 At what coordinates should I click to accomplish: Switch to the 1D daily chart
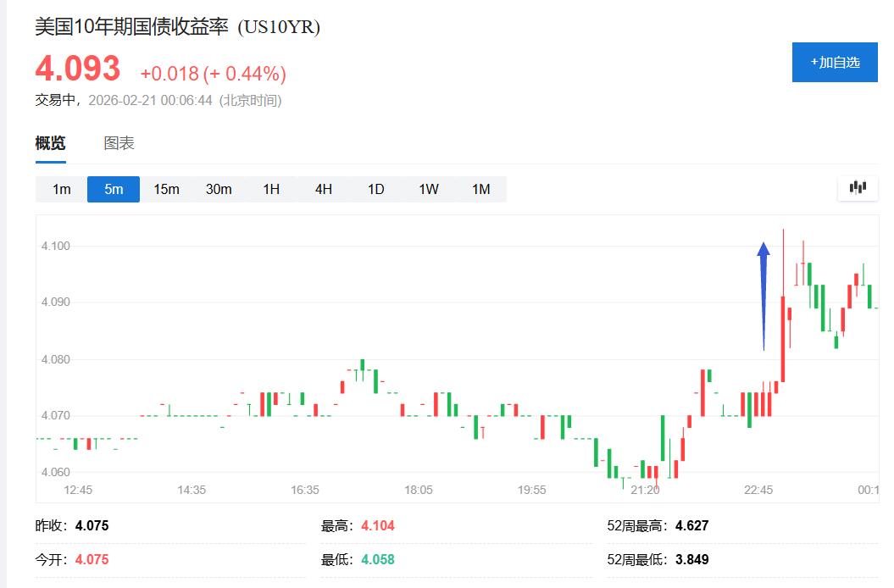tap(376, 189)
